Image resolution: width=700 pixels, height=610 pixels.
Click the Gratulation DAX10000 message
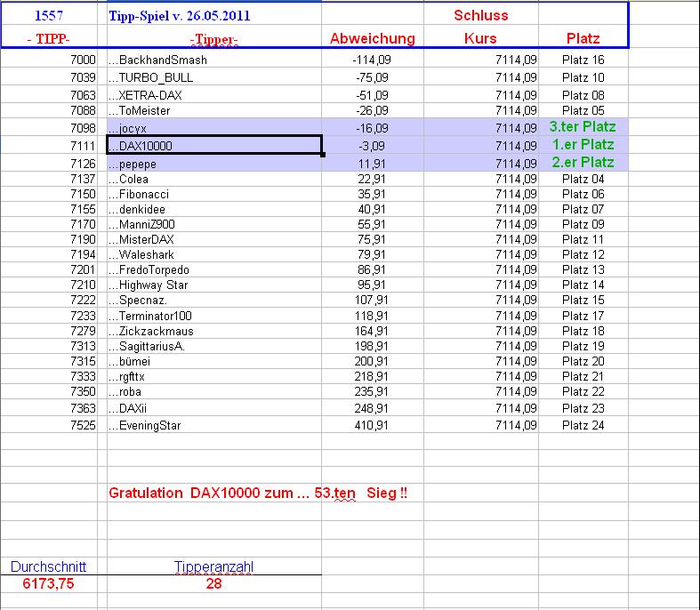coord(258,494)
